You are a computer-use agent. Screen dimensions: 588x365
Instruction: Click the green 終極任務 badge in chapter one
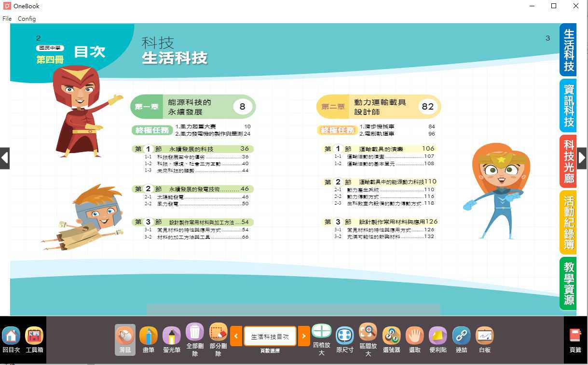click(152, 130)
